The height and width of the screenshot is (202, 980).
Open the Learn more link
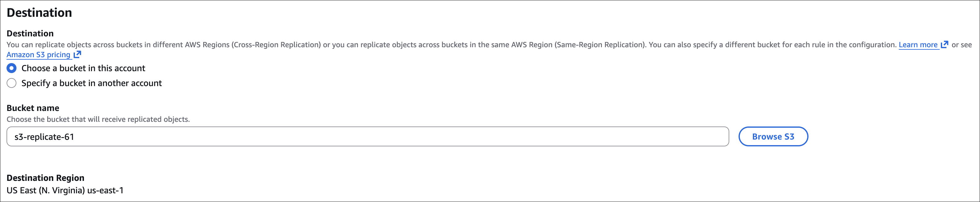pos(918,45)
